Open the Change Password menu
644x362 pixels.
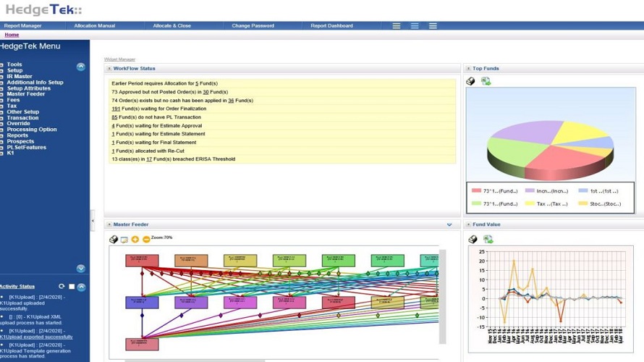253,25
